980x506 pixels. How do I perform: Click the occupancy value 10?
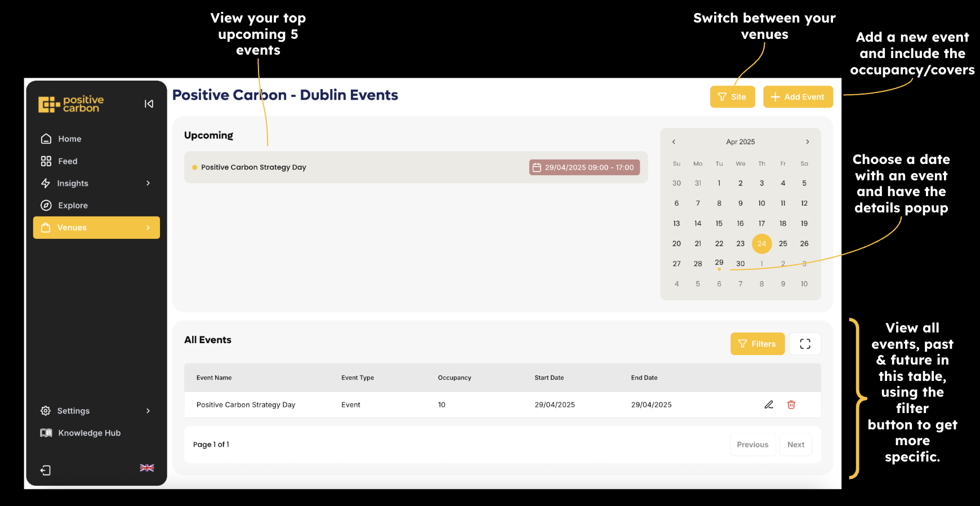click(x=442, y=405)
